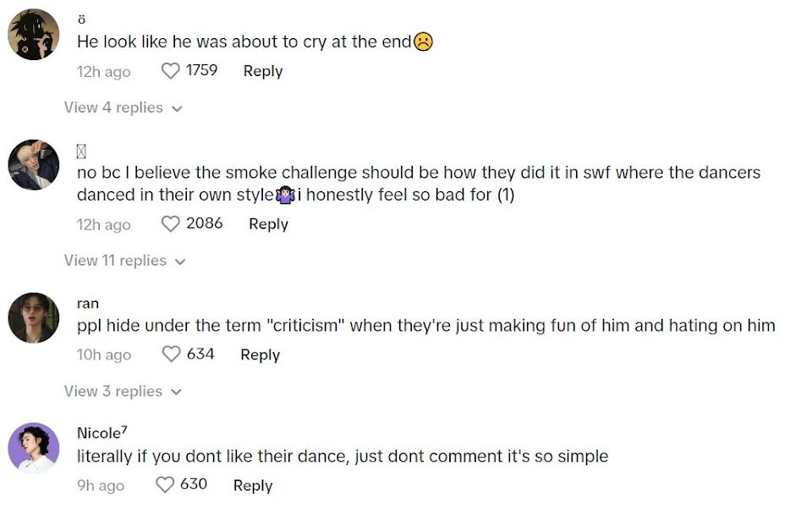Like the comment about crying at the end
812x505 pixels.
[x=171, y=71]
